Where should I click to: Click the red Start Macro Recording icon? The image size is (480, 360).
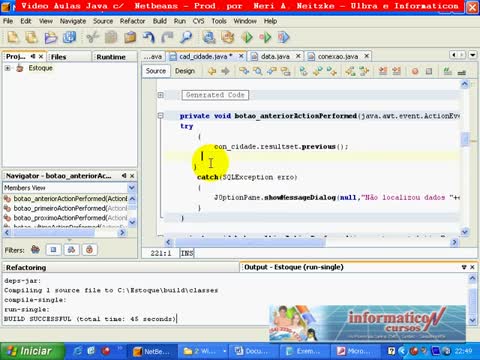point(415,71)
